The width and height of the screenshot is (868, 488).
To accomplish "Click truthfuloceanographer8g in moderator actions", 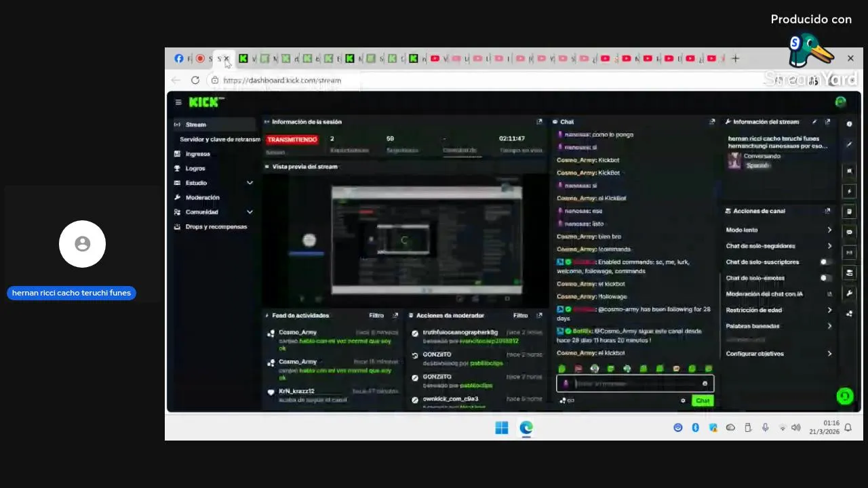I will 460,332.
